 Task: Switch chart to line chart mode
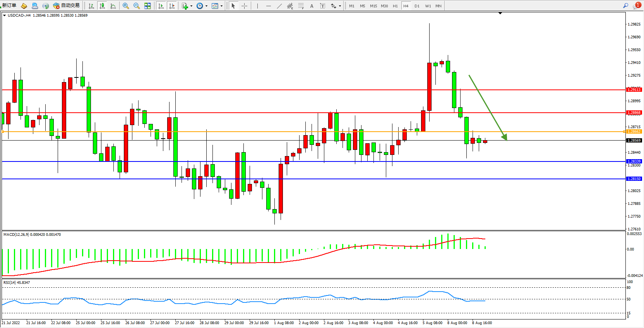click(x=113, y=6)
